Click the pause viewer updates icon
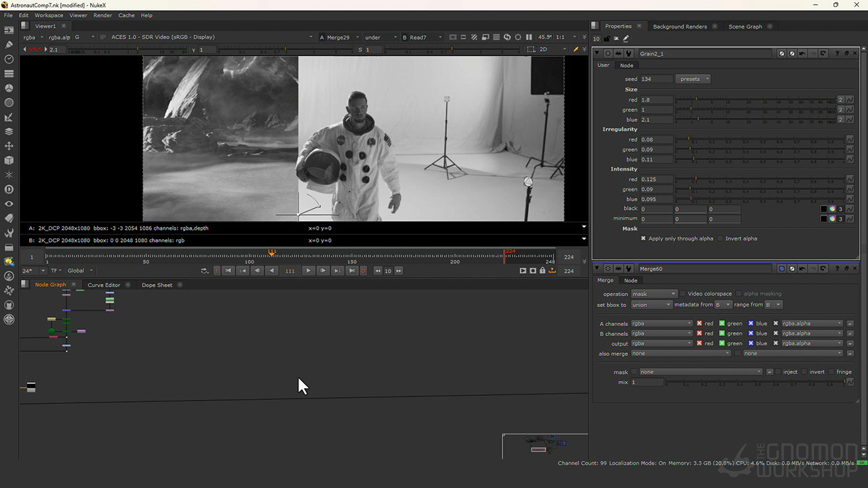The width and height of the screenshot is (868, 488). (x=529, y=37)
